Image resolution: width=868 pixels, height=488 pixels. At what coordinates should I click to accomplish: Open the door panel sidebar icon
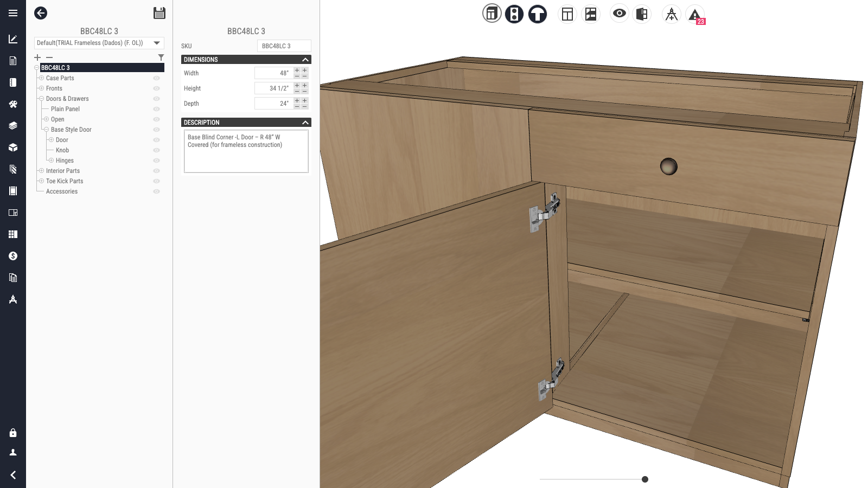coord(13,191)
